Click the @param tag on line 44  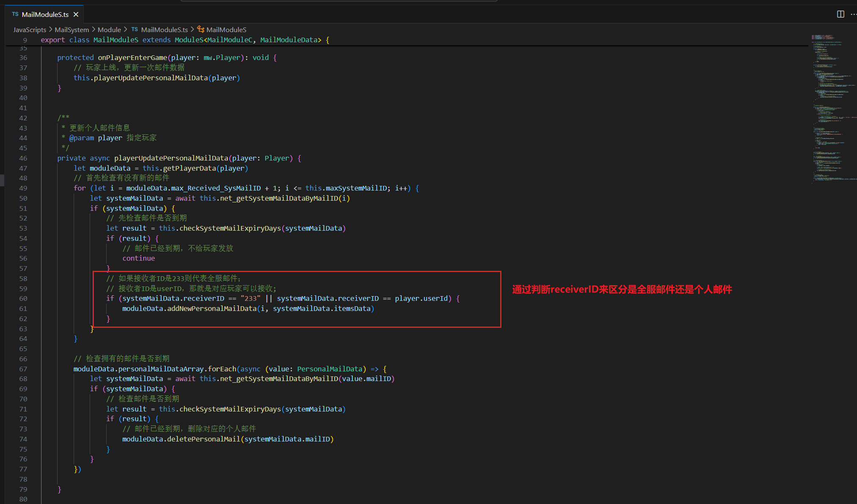pos(82,138)
